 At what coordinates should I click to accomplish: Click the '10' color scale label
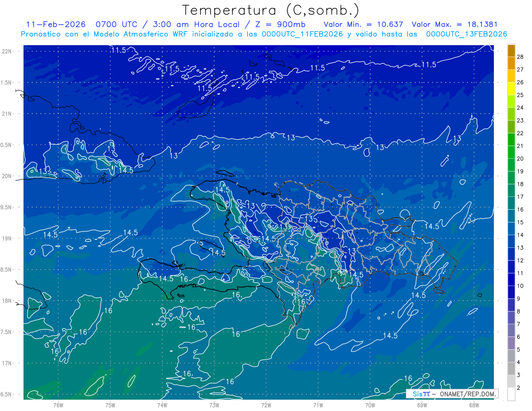pyautogui.click(x=520, y=286)
